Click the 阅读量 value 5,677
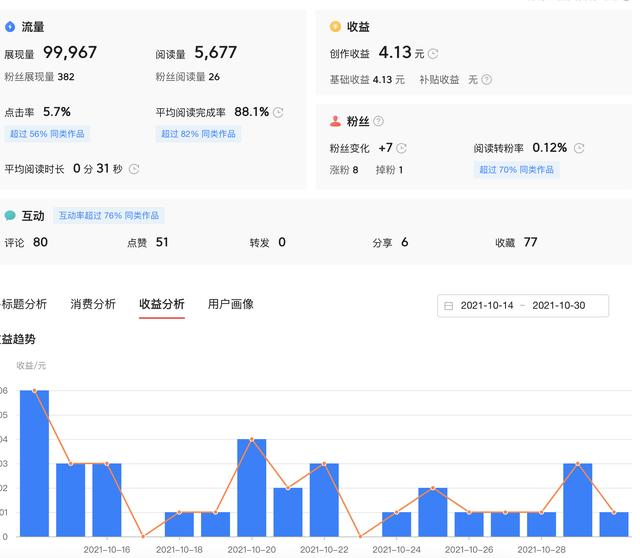640x558 pixels. (x=216, y=52)
